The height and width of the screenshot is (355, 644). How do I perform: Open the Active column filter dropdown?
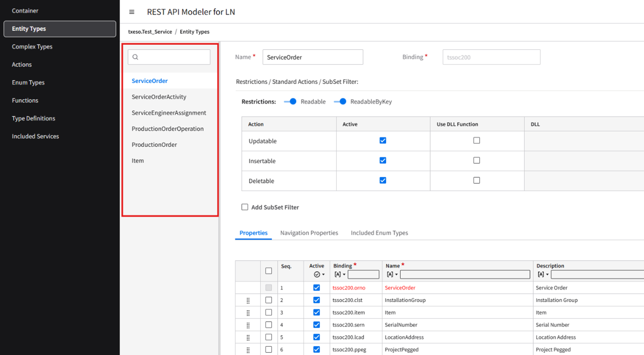point(319,275)
